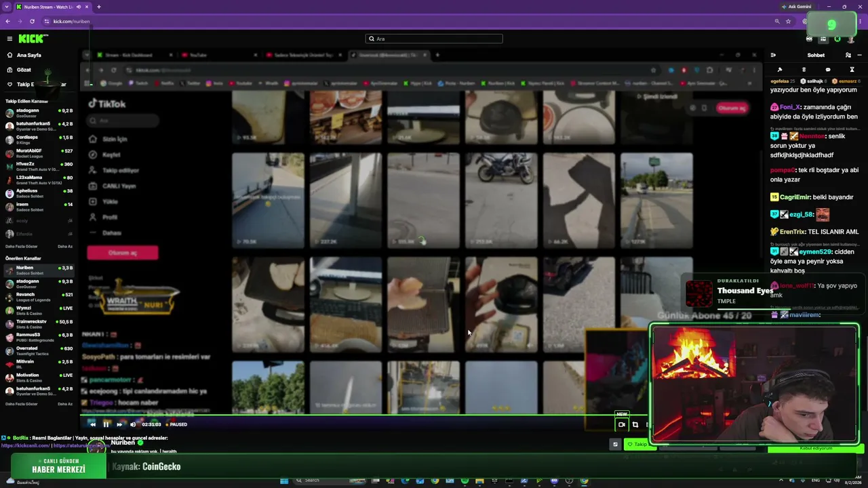Click the player clip camera icon marked NEW

[621, 424]
